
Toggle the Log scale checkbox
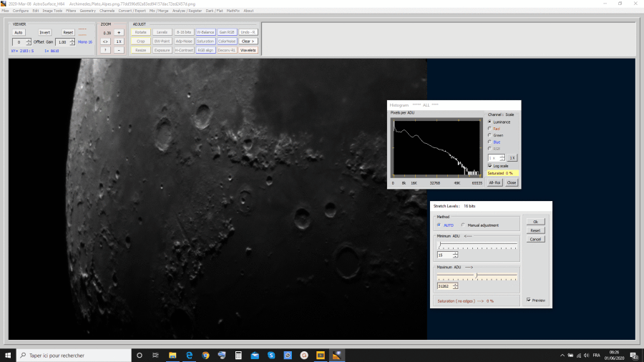click(x=489, y=165)
